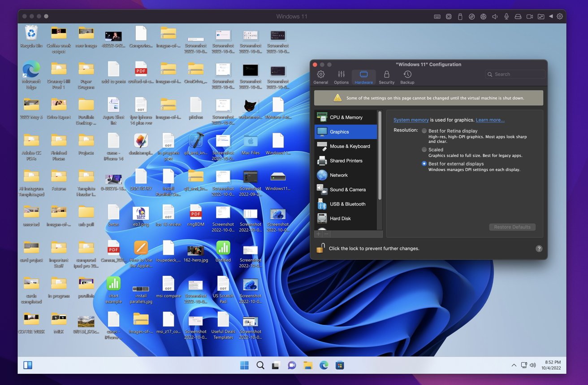Select the Microsoft Edge desktop shortcut
This screenshot has width=588, height=385.
[x=31, y=74]
